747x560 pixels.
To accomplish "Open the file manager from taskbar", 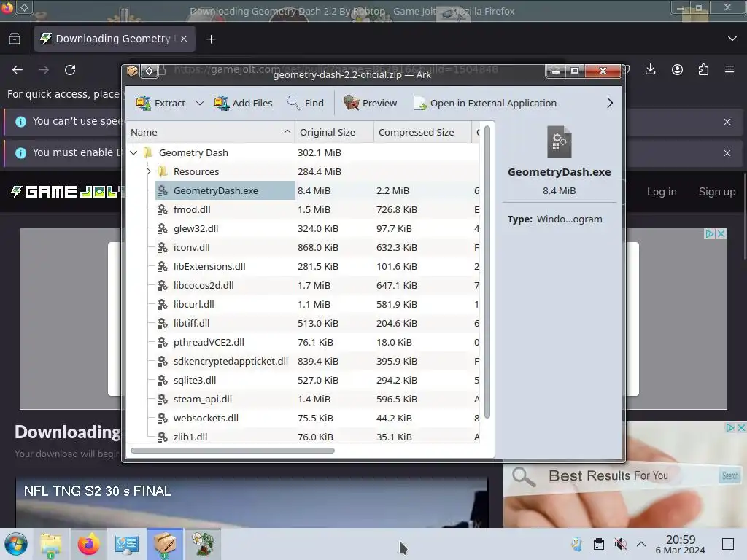I will (50, 544).
